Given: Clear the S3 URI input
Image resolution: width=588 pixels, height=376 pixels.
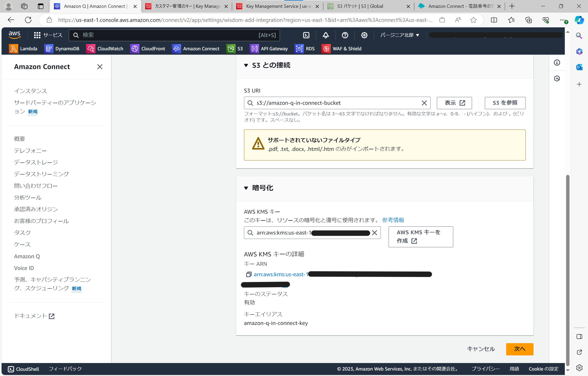Looking at the screenshot, I should [x=424, y=103].
